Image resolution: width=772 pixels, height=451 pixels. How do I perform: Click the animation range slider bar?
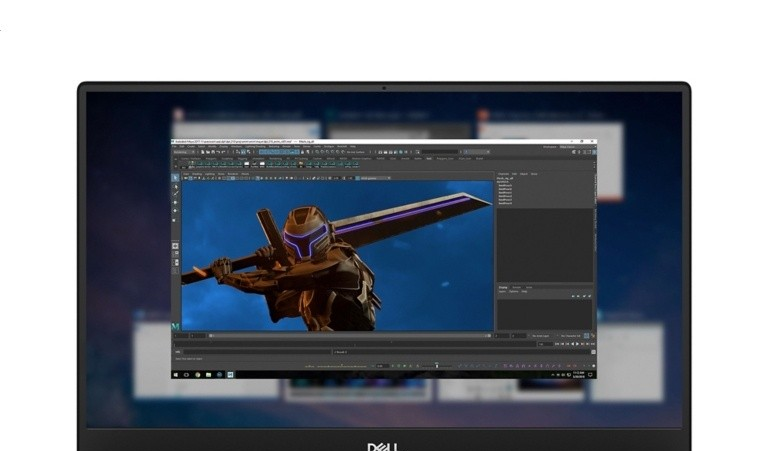[x=350, y=336]
